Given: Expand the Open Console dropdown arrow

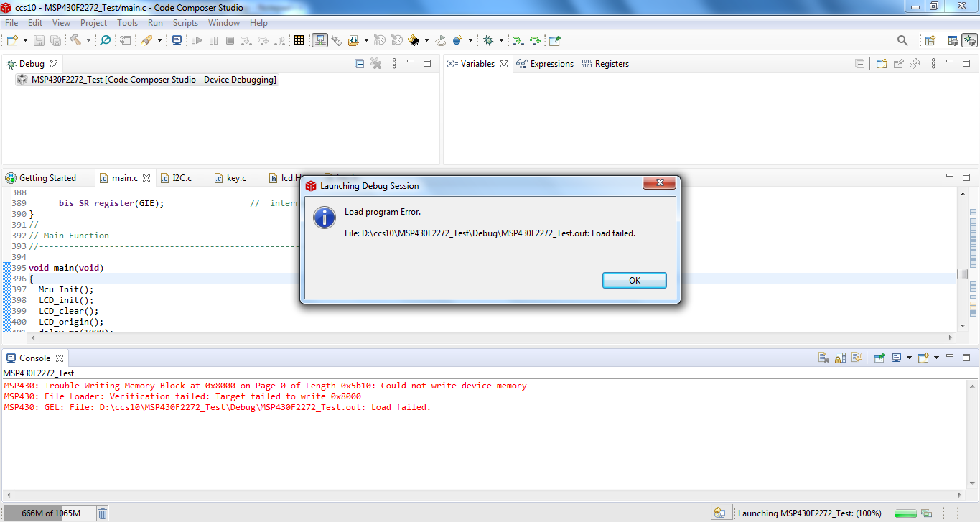Looking at the screenshot, I should point(936,358).
